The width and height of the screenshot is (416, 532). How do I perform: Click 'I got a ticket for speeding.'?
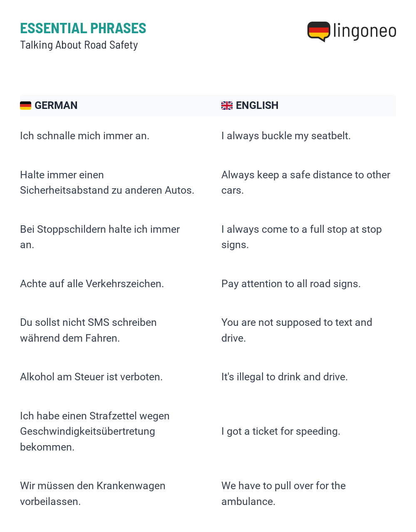[x=280, y=431]
